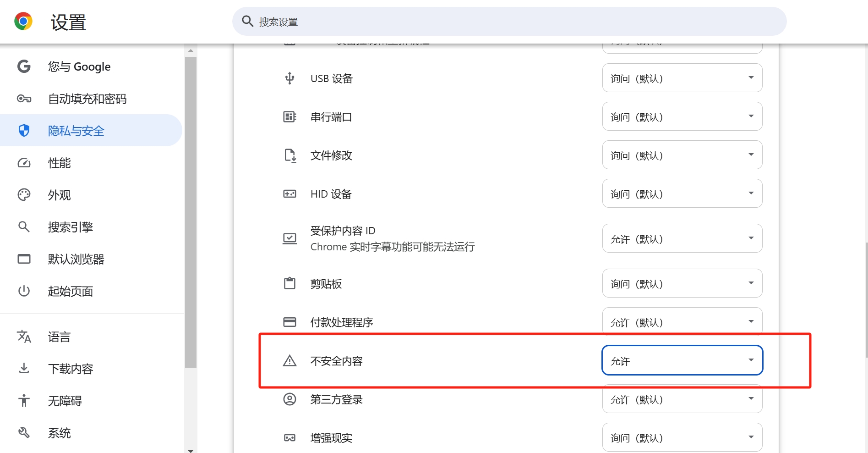Expand the USB 设备 permission dropdown
This screenshot has height=453, width=868.
[x=682, y=78]
